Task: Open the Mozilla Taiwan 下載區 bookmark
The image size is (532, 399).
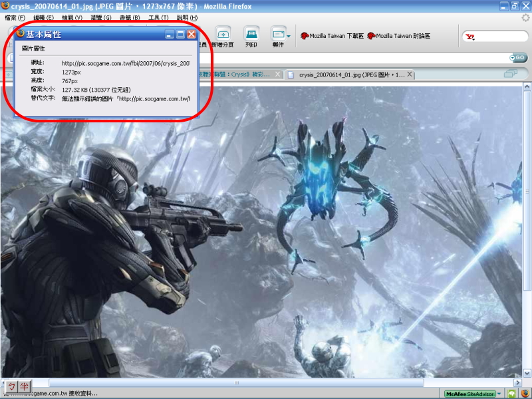Action: [332, 36]
